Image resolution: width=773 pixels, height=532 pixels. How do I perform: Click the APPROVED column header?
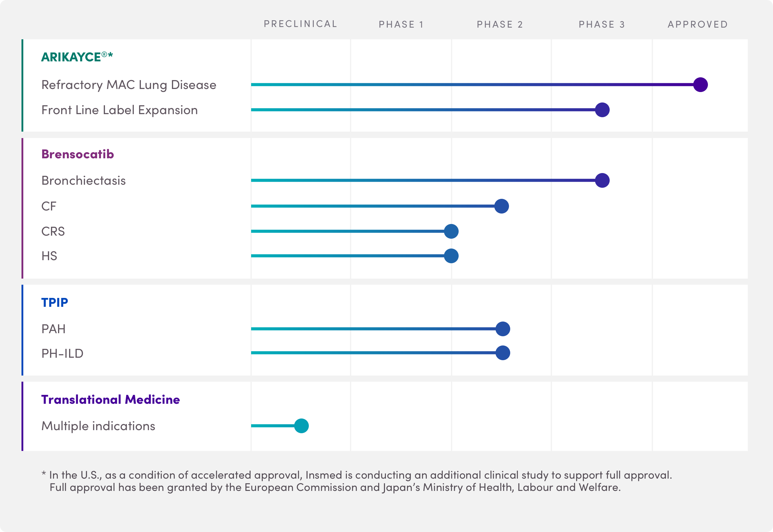pyautogui.click(x=697, y=24)
